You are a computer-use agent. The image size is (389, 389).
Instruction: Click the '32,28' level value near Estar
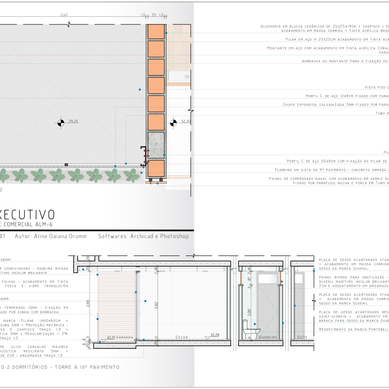[x=215, y=335]
